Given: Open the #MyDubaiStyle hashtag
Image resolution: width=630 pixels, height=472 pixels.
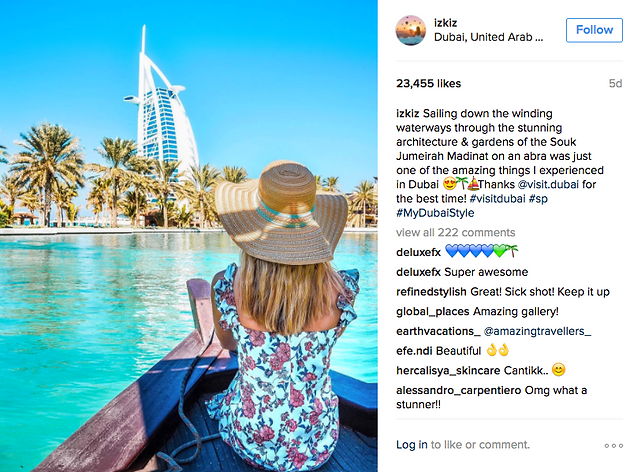Looking at the screenshot, I should coord(435,213).
